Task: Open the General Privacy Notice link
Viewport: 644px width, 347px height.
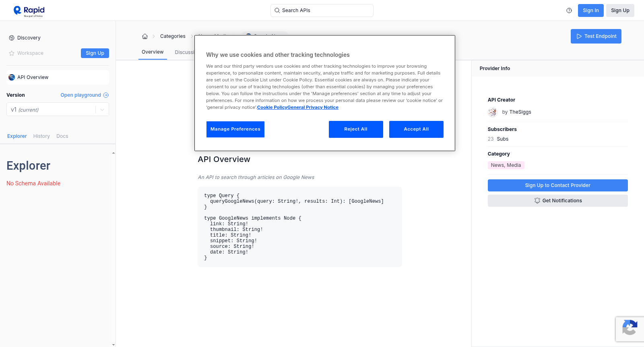Action: tap(313, 107)
